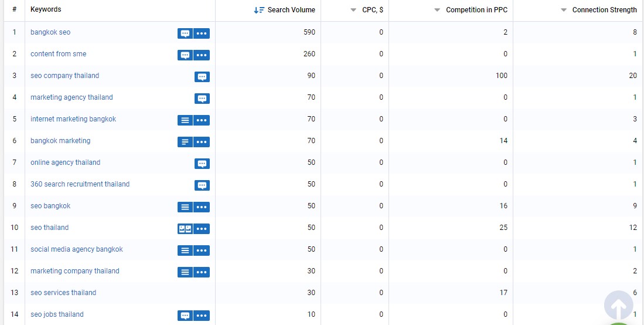
Task: Click the text lines icon for bangkok marketing
Action: point(185,142)
